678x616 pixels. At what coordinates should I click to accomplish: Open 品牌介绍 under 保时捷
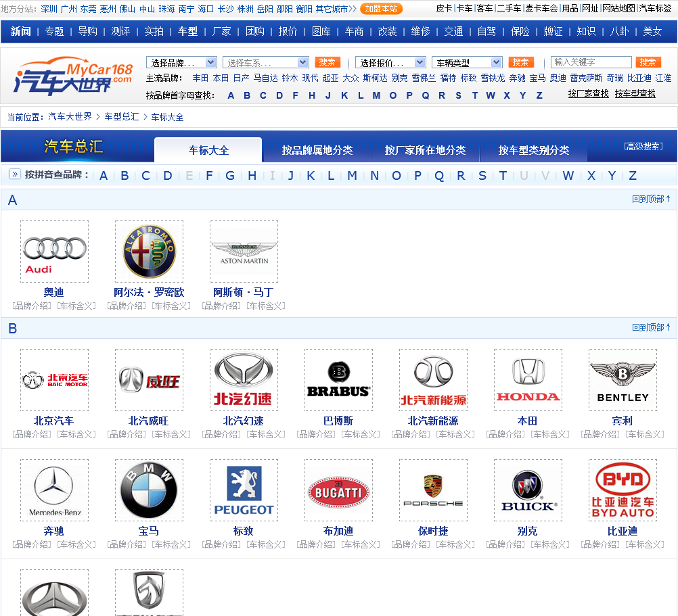pos(411,544)
